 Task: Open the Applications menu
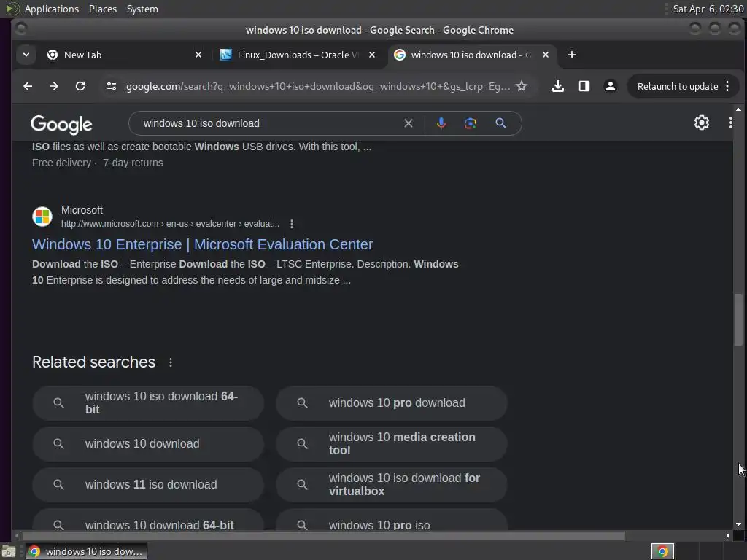[52, 9]
